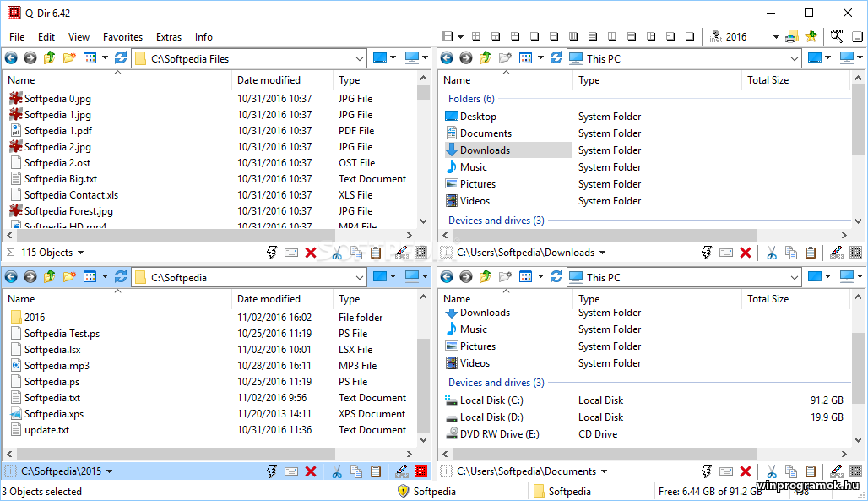Go up one folder in C:\Softpedia pane
Image resolution: width=868 pixels, height=501 pixels.
[x=49, y=277]
